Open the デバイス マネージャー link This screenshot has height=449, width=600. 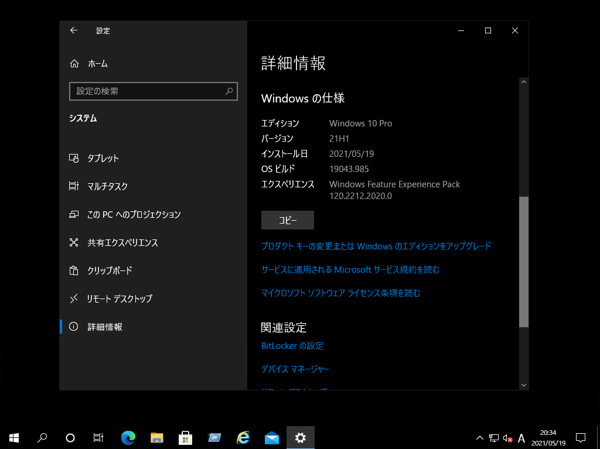(x=295, y=369)
